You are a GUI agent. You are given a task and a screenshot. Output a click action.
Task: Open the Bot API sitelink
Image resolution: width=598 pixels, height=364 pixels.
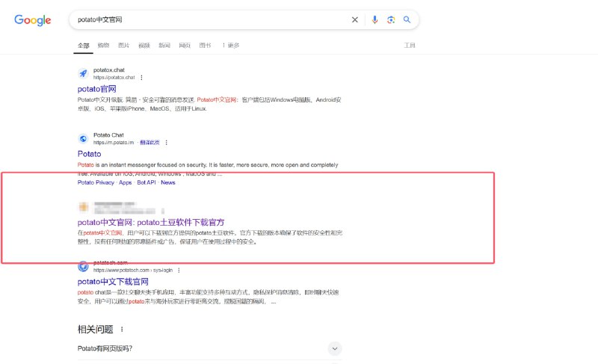click(147, 182)
